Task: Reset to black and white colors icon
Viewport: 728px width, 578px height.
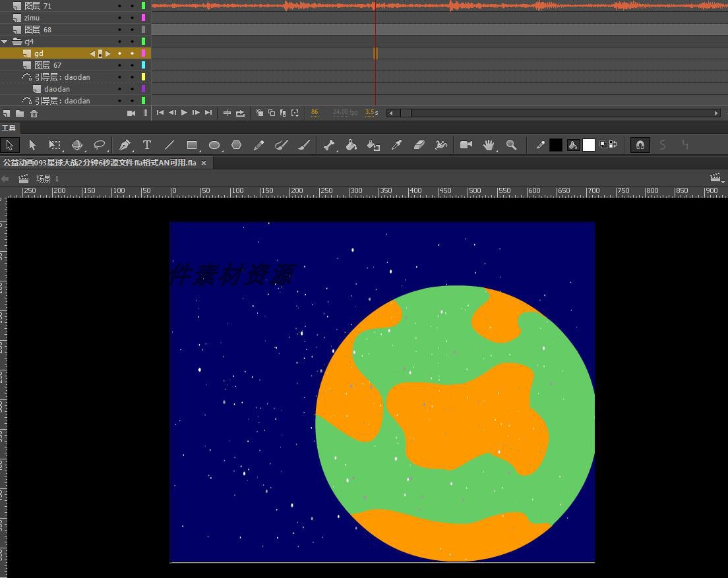Action: pyautogui.click(x=603, y=144)
